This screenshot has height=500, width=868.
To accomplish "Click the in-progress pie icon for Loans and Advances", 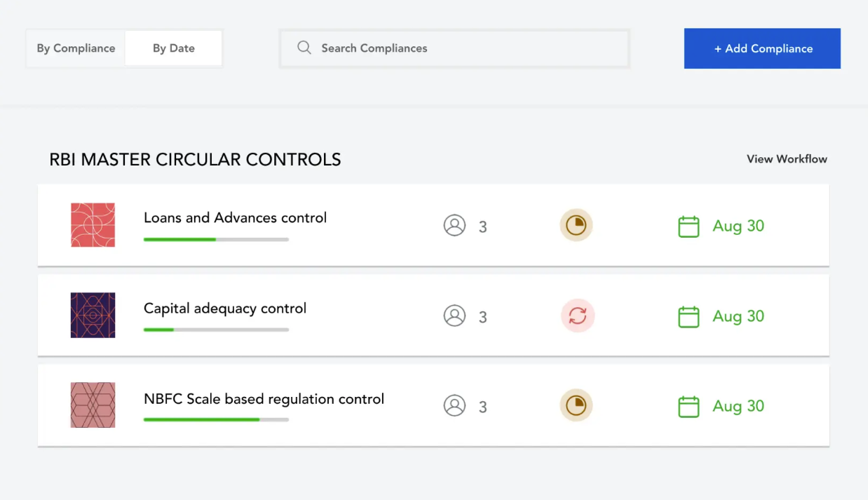I will tap(576, 225).
